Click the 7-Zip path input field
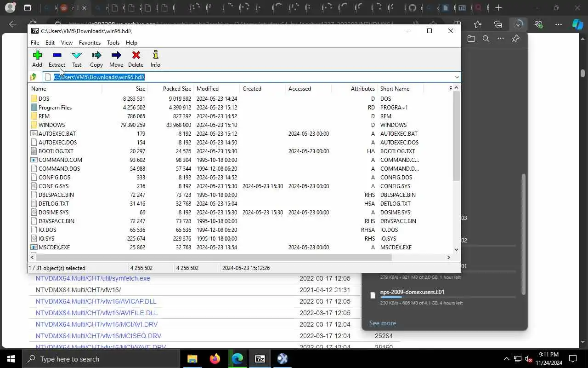This screenshot has height=368, width=588. pyautogui.click(x=252, y=77)
